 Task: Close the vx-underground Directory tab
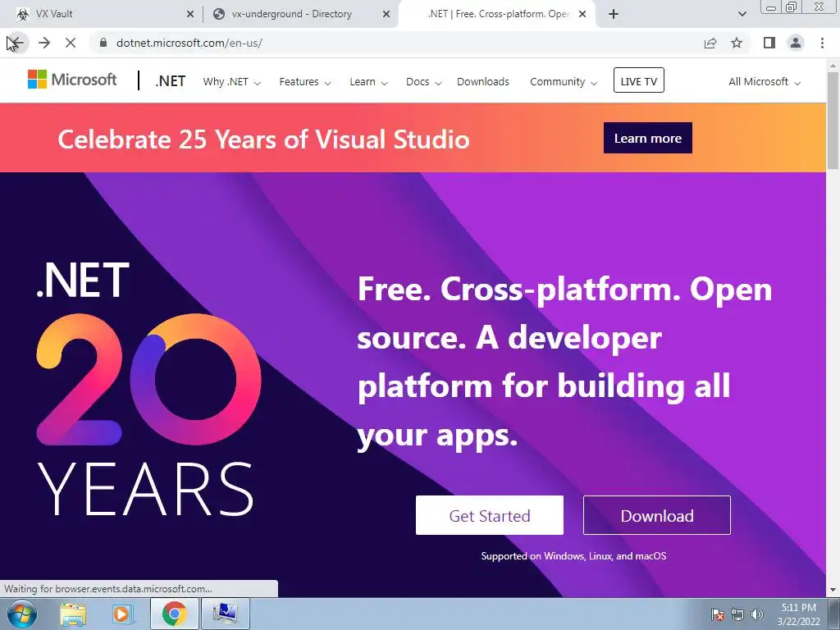click(386, 15)
